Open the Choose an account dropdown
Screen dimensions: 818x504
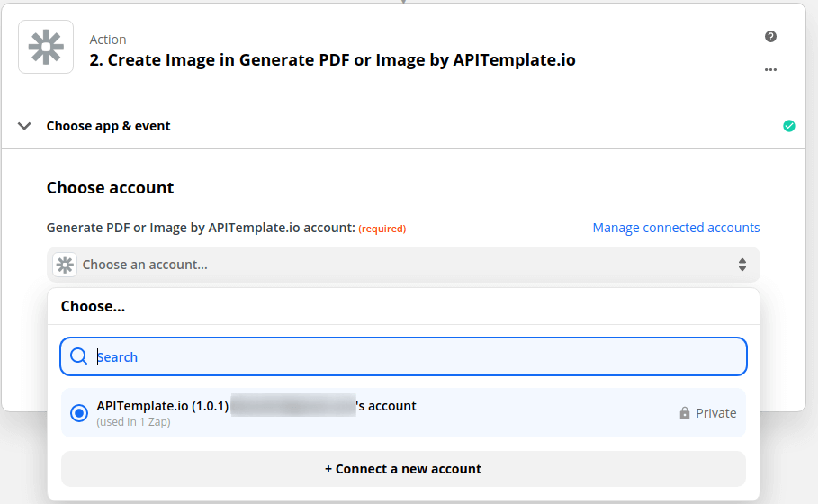[403, 265]
